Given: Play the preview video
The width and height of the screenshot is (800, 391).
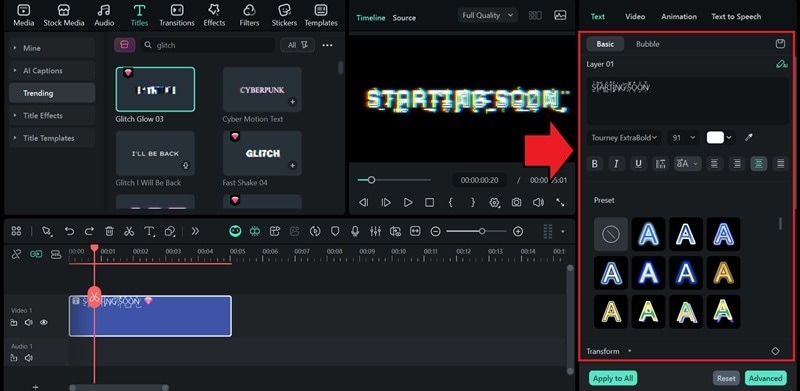Looking at the screenshot, I should 408,203.
